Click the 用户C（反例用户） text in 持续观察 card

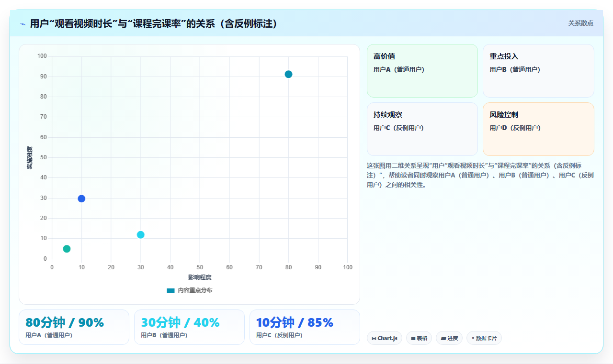point(399,128)
